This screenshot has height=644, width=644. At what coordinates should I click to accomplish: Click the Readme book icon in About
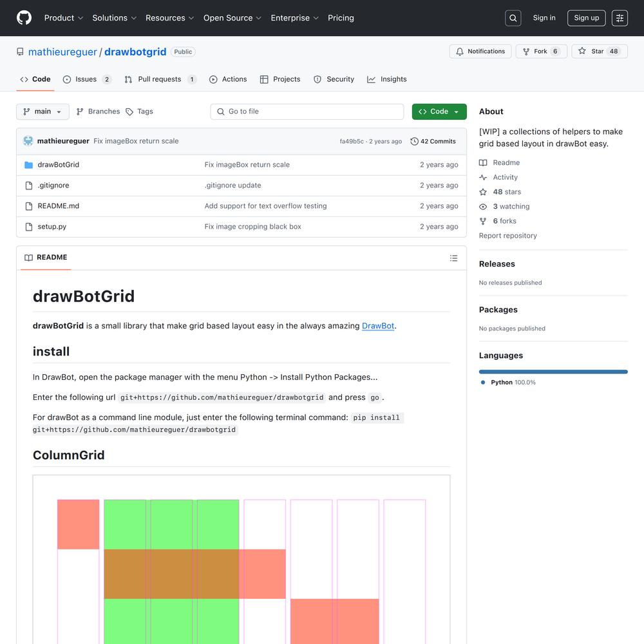point(483,163)
